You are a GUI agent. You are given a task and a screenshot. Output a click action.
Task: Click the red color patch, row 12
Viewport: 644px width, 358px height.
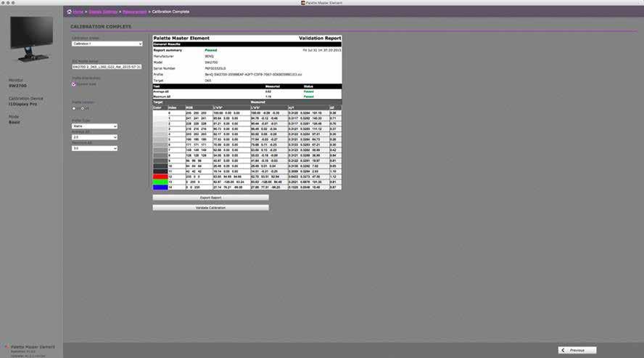[160, 176]
